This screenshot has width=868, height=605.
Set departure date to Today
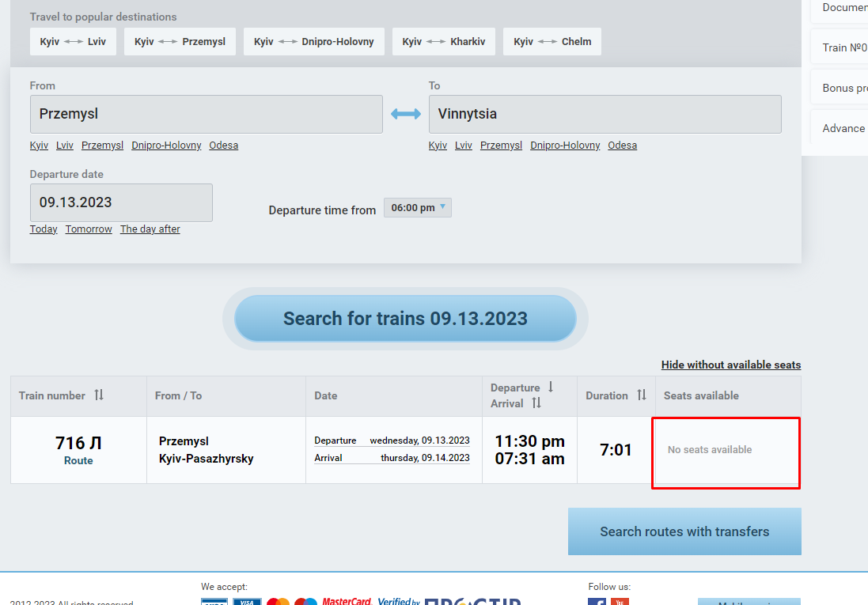click(x=44, y=229)
